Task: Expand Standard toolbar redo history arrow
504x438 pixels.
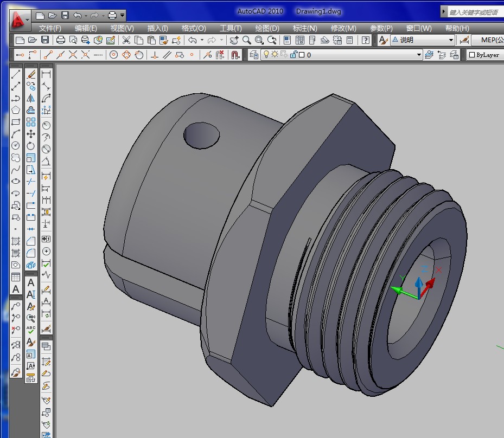Action: [221, 40]
